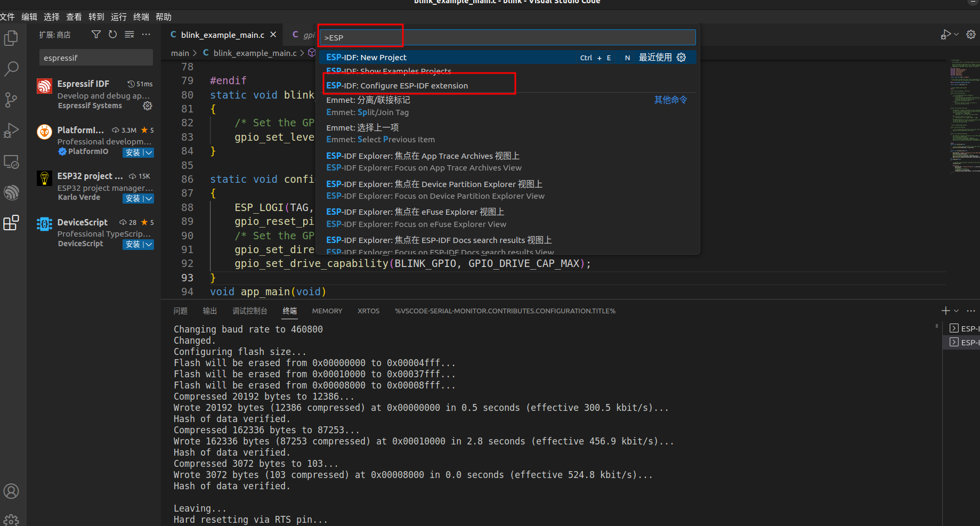Viewport: 980px width, 526px height.
Task: Choose Emmet Select Previous Item command
Action: point(508,133)
